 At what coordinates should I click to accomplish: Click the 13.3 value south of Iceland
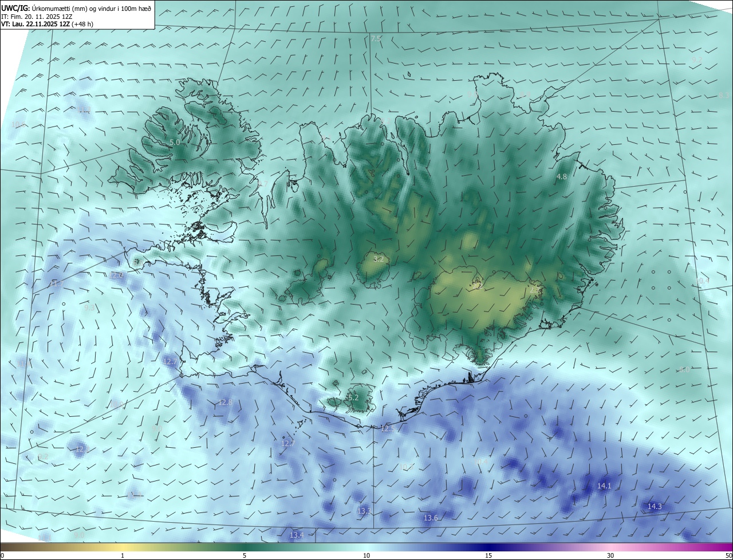(x=364, y=511)
